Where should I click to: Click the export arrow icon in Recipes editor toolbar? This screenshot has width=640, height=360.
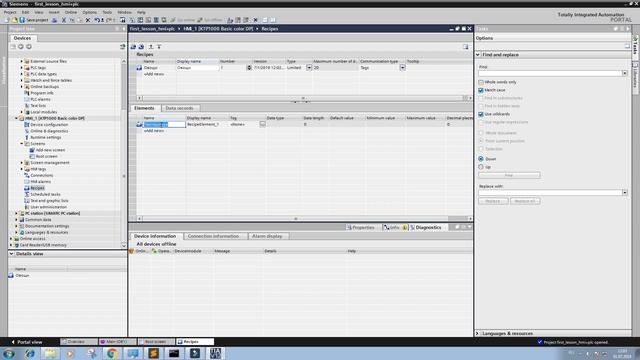tap(151, 47)
